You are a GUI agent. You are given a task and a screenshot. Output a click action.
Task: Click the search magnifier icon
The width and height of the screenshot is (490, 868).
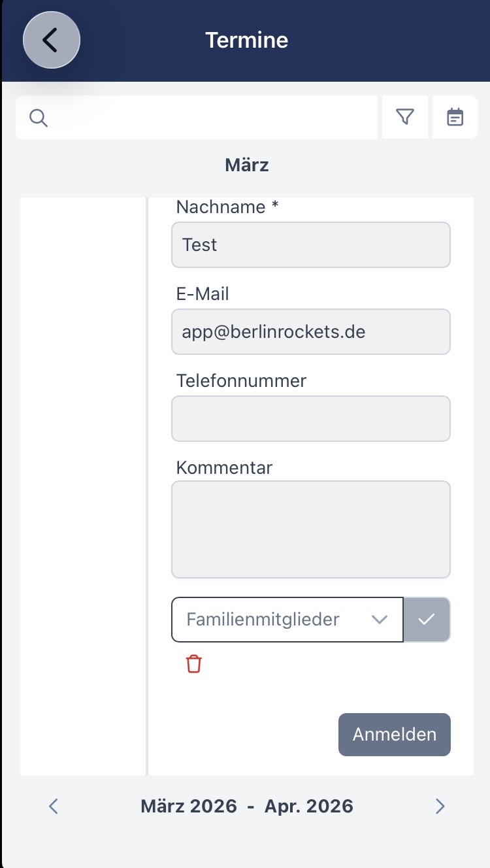[39, 118]
